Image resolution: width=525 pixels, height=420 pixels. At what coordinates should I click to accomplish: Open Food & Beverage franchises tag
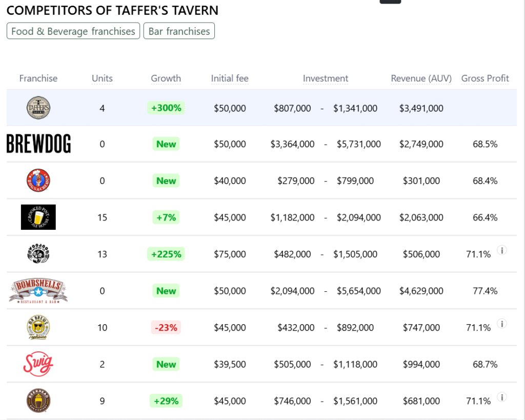coord(73,31)
